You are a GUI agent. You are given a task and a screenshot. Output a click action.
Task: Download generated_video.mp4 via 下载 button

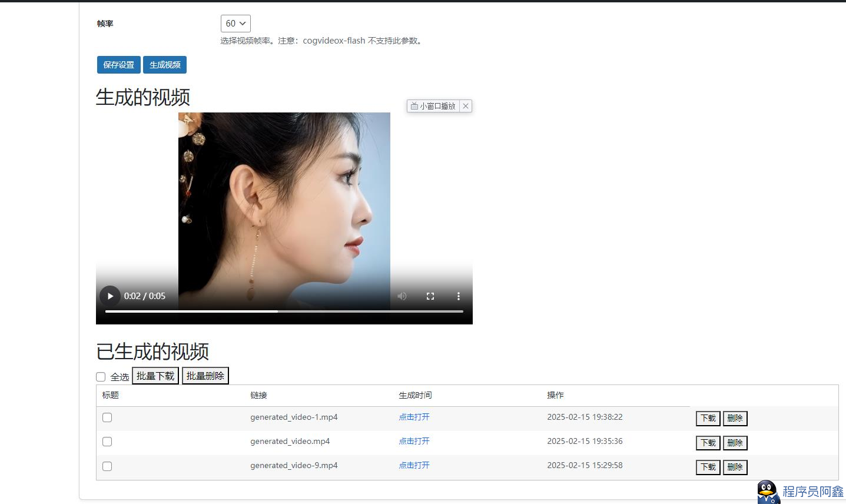tap(708, 443)
